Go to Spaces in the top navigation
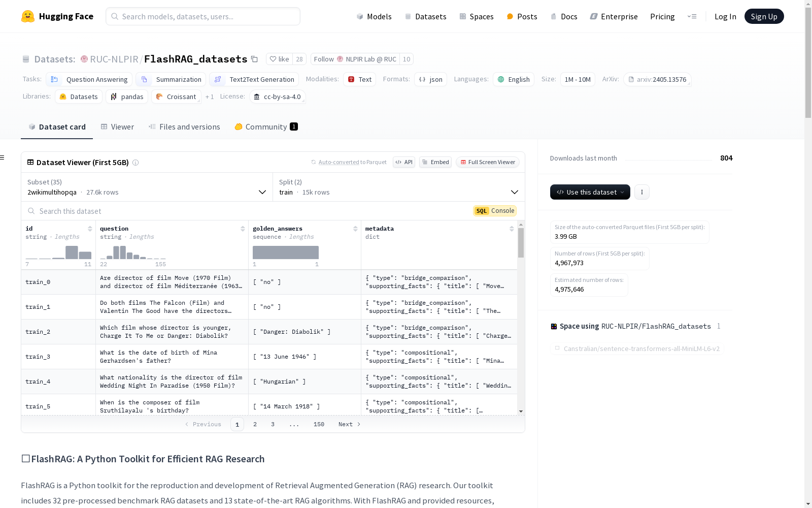Viewport: 812px width, 508px height. click(476, 16)
